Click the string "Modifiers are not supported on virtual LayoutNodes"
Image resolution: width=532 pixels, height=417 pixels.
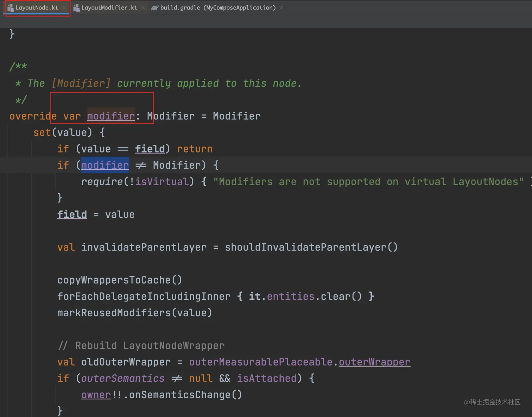(368, 181)
